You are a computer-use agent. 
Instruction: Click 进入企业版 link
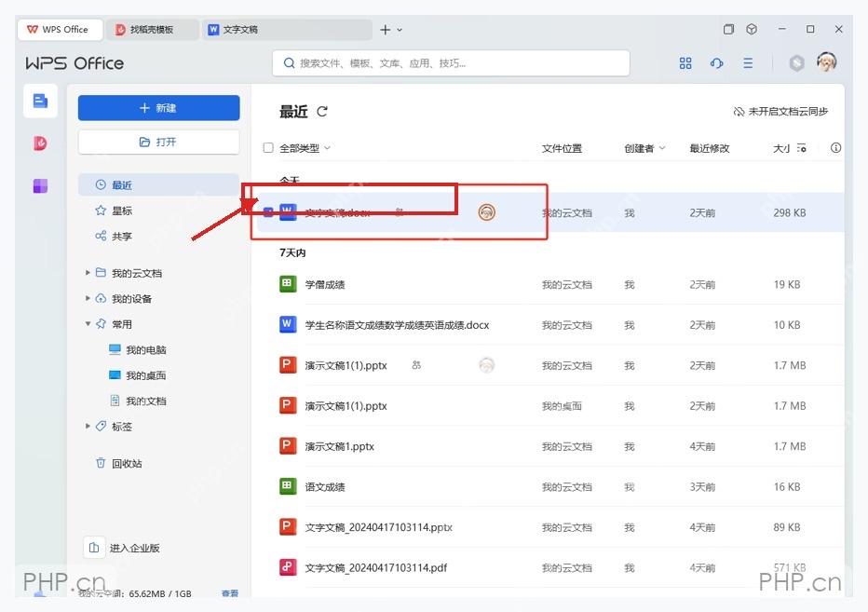point(134,548)
